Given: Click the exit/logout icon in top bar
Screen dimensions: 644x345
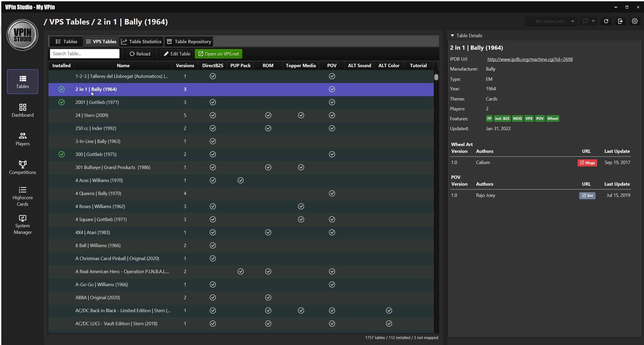Looking at the screenshot, I should coord(620,21).
